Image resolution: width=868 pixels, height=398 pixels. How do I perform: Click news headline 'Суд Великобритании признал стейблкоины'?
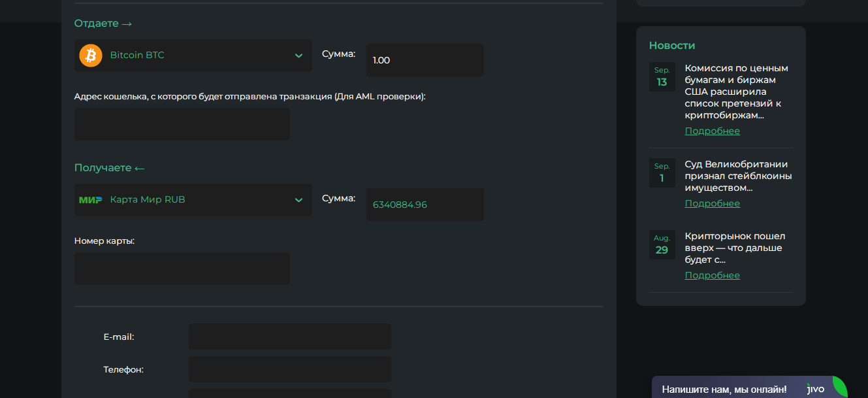[738, 176]
